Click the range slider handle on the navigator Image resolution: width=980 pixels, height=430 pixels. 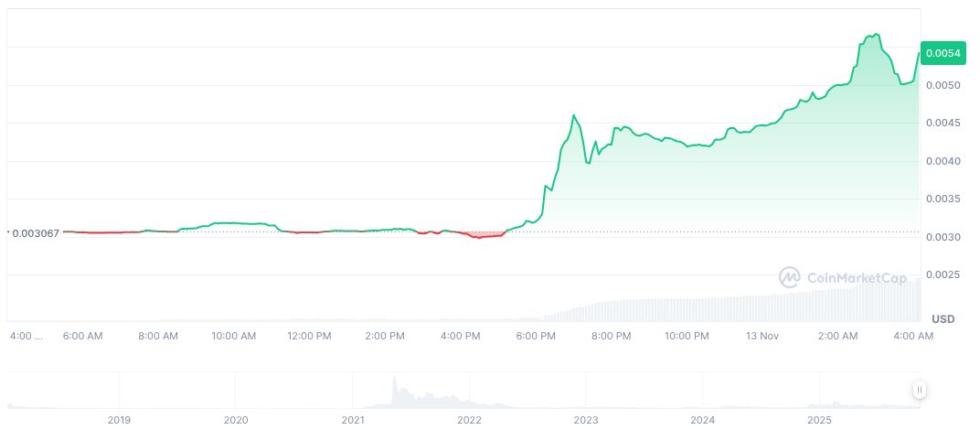pyautogui.click(x=920, y=390)
